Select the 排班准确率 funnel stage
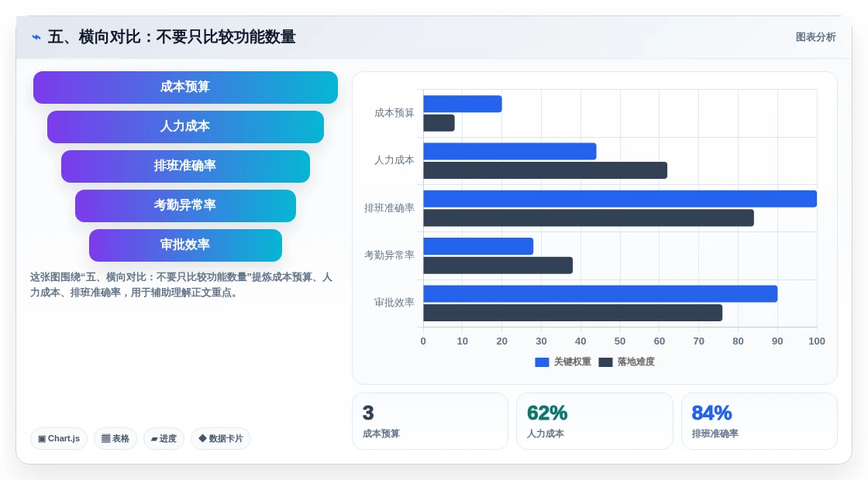868x480 pixels. 185,166
